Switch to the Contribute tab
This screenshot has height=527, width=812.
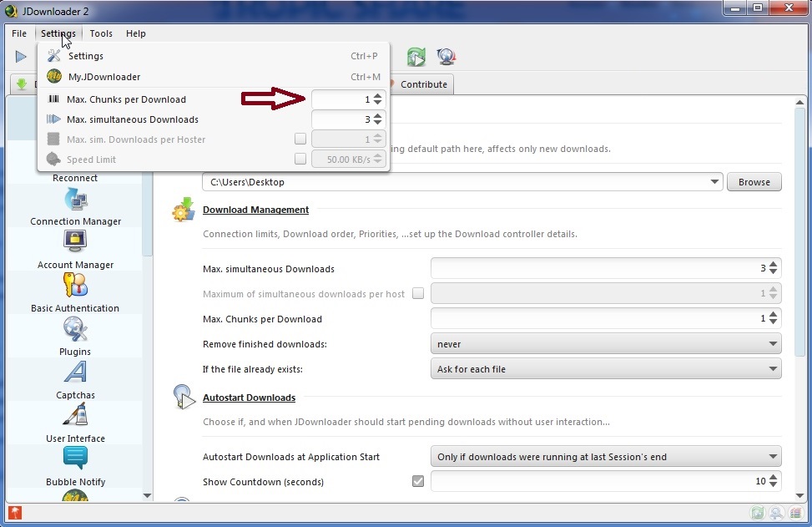pos(421,84)
